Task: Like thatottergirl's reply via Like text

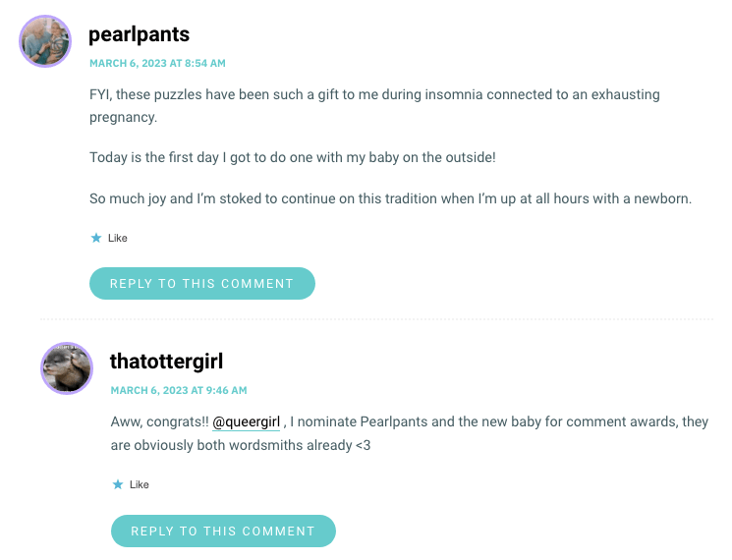Action: coord(140,484)
